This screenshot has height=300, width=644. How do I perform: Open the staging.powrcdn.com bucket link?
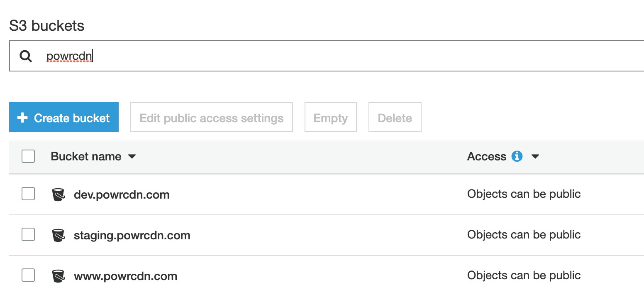[x=132, y=235]
